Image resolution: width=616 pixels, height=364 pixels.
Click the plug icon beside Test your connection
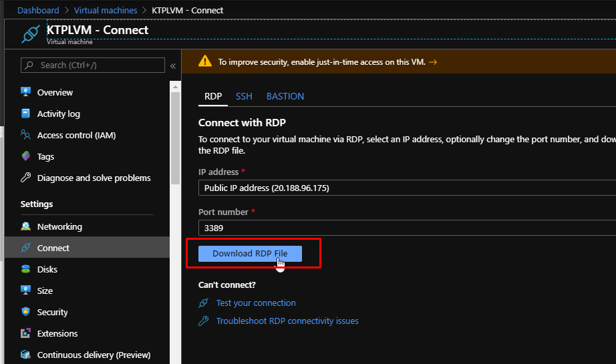204,303
